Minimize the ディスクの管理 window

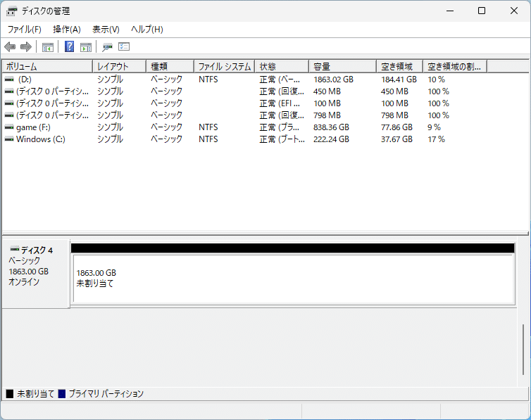pyautogui.click(x=450, y=11)
